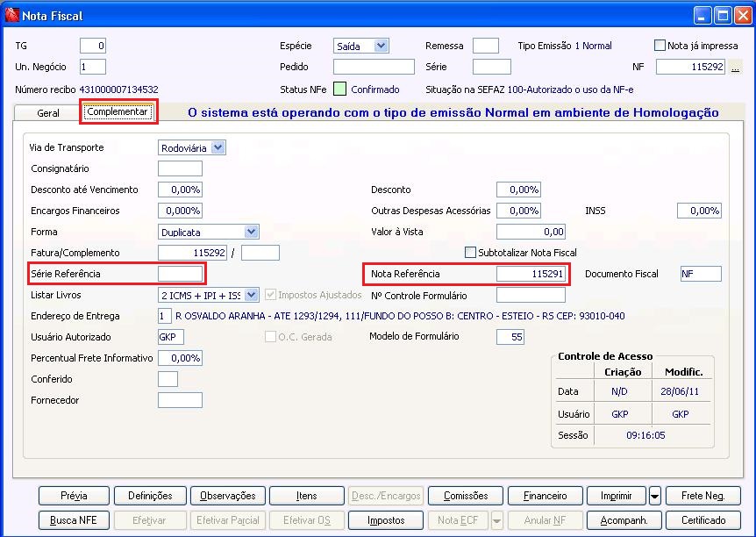Click the Conferido field
This screenshot has width=756, height=537.
click(168, 379)
